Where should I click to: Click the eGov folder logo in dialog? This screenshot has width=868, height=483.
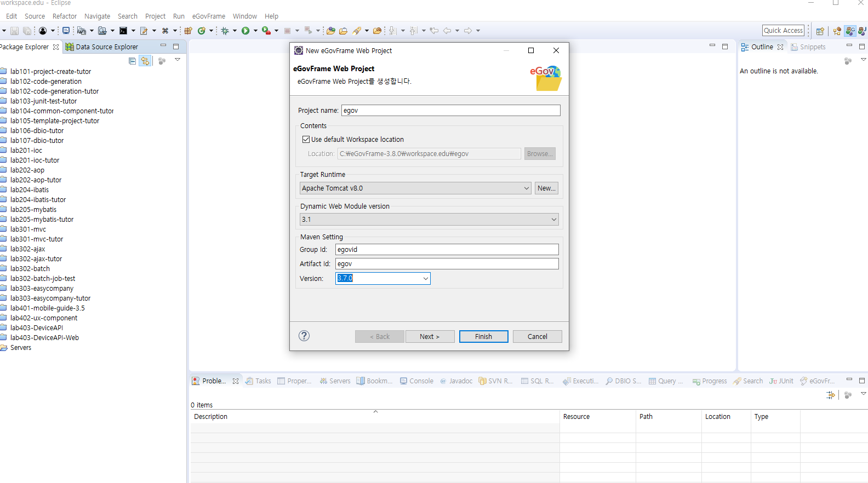(546, 78)
